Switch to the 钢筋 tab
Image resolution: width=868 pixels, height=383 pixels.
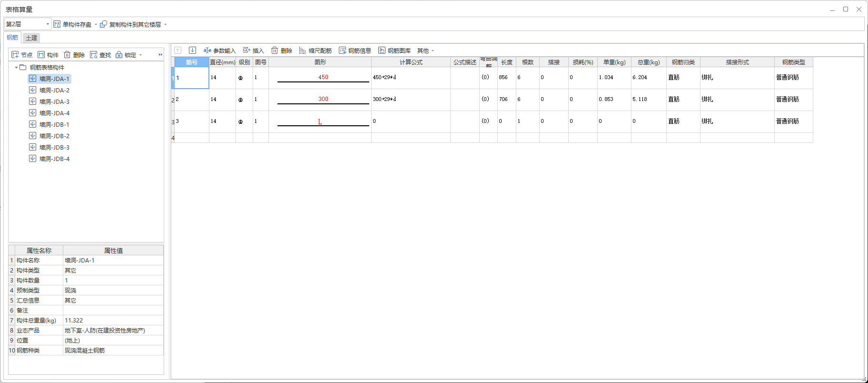click(x=12, y=37)
